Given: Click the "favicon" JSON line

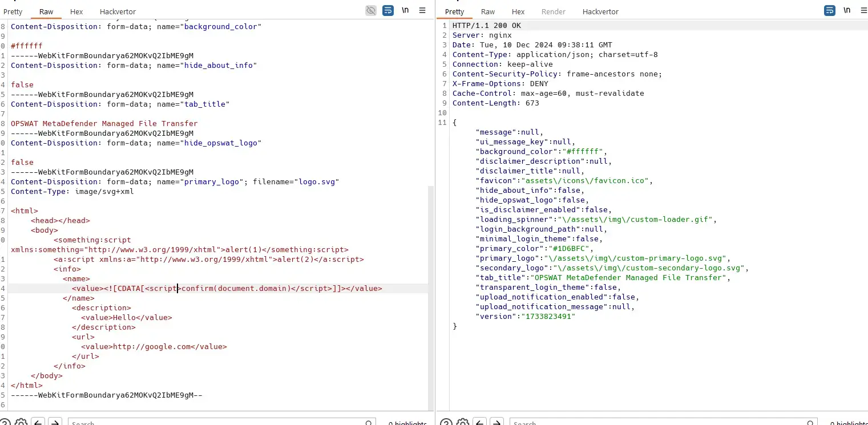Looking at the screenshot, I should pos(564,181).
